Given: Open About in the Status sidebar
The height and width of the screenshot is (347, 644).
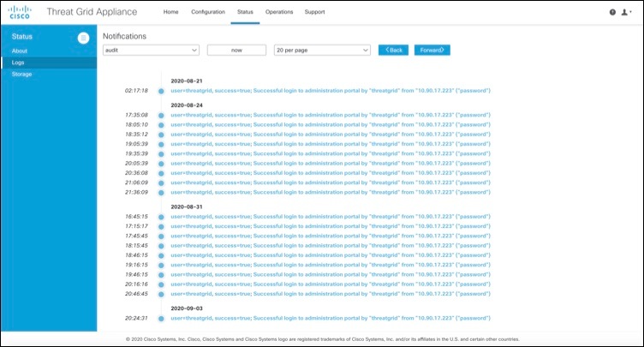Looking at the screenshot, I should click(20, 51).
